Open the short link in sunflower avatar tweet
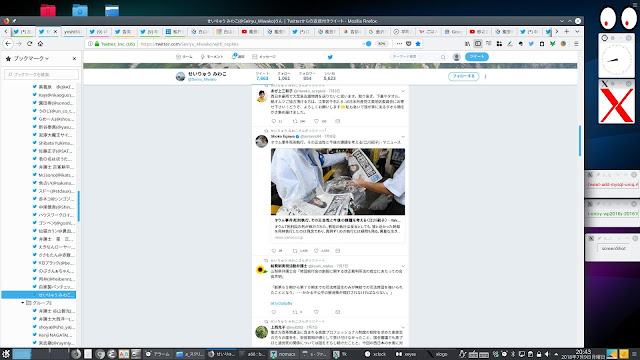The height and width of the screenshot is (360, 640). coord(281,303)
